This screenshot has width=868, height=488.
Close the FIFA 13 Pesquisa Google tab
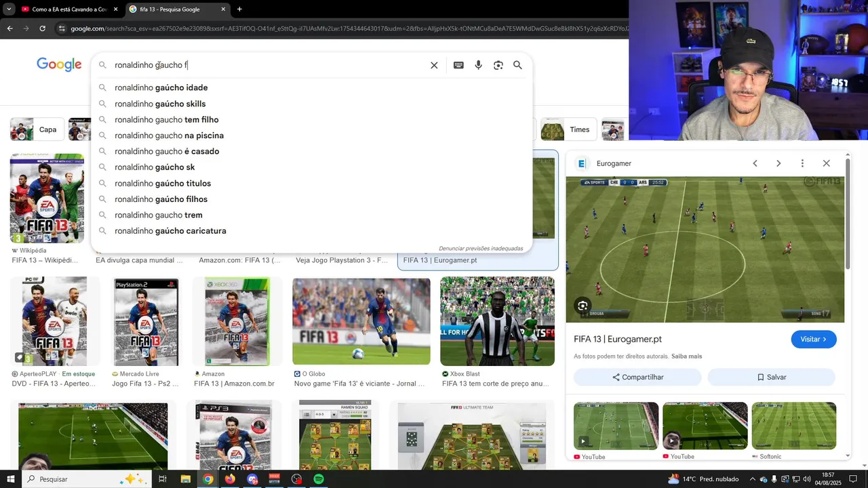[x=223, y=9]
